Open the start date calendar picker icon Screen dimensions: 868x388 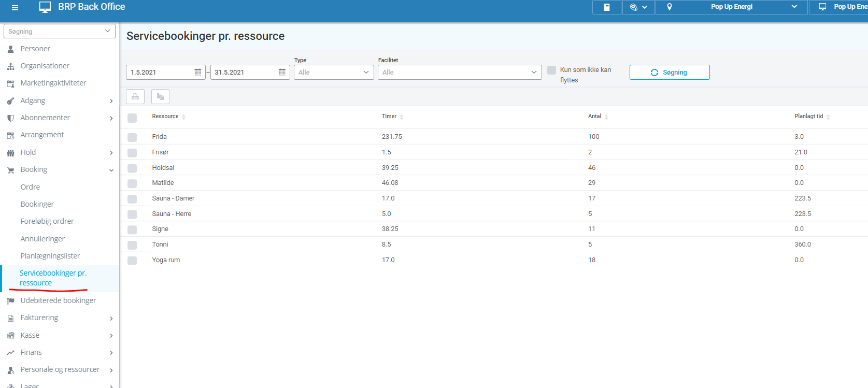tap(198, 73)
